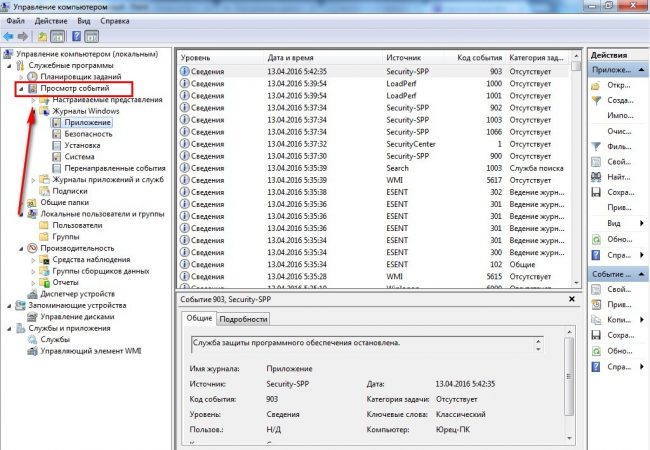This screenshot has height=450, width=650.
Task: Click the Журналы Windows folder icon
Action: (x=44, y=111)
